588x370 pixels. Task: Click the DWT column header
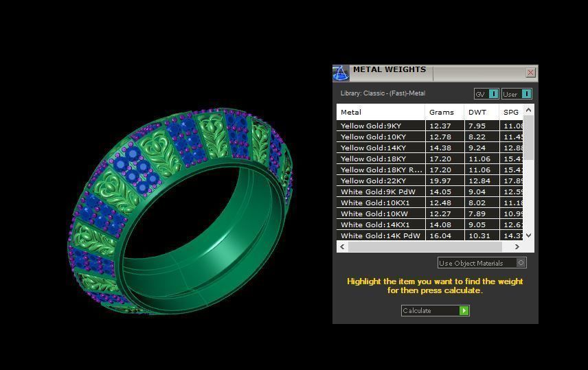(x=482, y=112)
